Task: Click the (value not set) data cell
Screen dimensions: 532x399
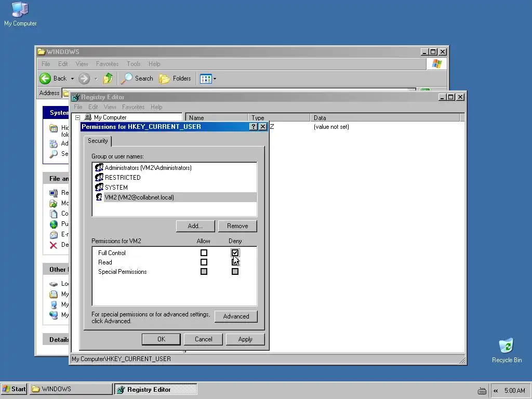Action: coord(331,127)
